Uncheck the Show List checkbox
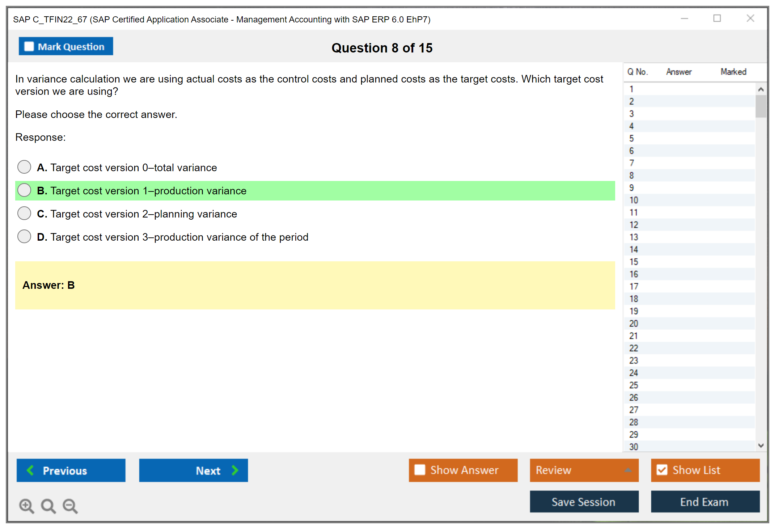 point(662,470)
